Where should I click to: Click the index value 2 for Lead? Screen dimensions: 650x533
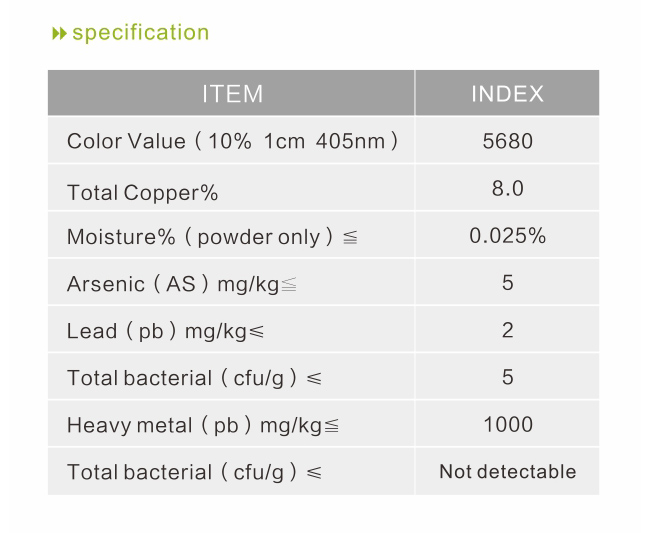[507, 330]
